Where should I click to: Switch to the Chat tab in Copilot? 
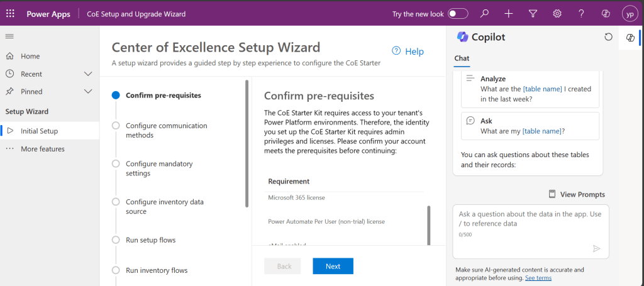point(462,58)
